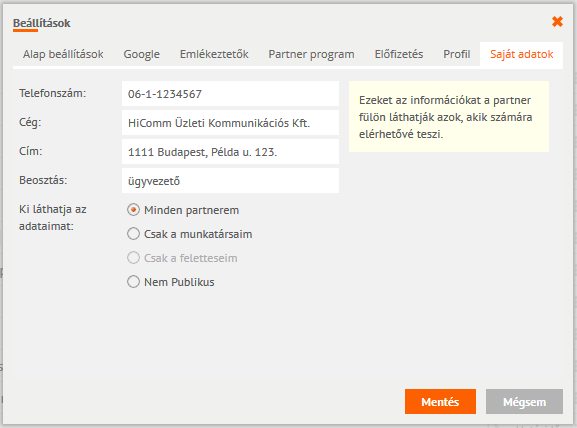
Task: Cancel using the Mégsem button
Action: [524, 402]
